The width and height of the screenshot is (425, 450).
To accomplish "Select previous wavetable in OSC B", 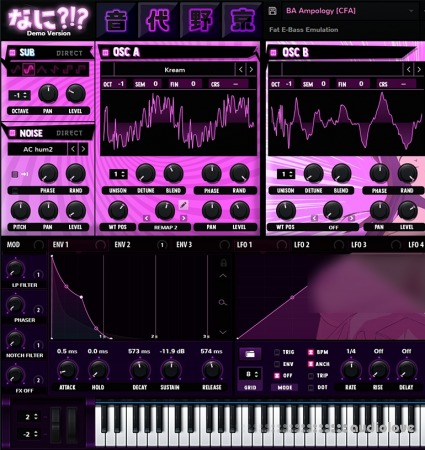I will pos(409,70).
